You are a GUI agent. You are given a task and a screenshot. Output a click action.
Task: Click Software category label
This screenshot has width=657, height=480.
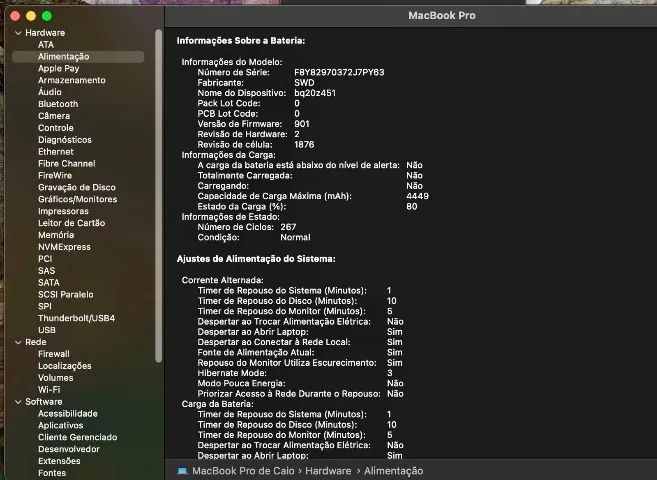(x=44, y=402)
